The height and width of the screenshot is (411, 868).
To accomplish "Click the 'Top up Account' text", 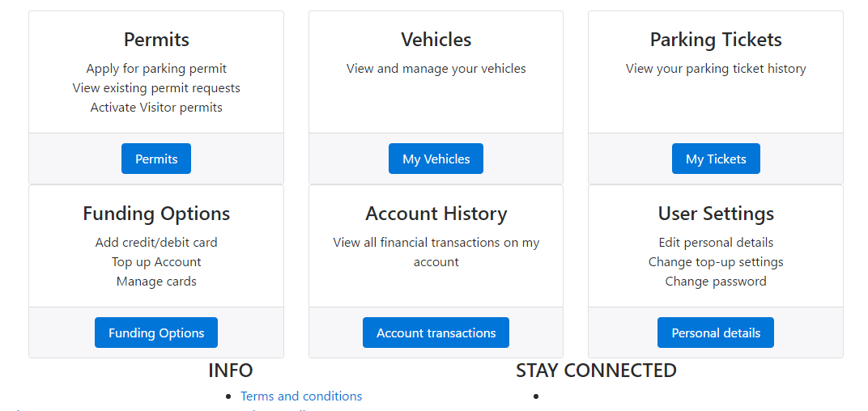I will click(x=156, y=262).
